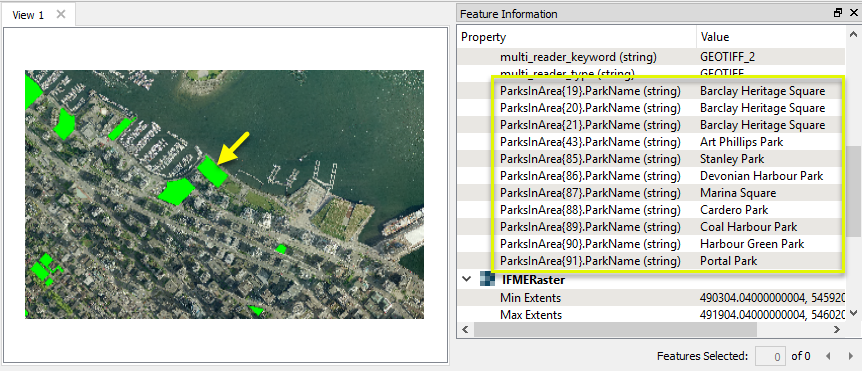Float the Feature Information panel
Image resolution: width=862 pixels, height=371 pixels.
pyautogui.click(x=838, y=13)
